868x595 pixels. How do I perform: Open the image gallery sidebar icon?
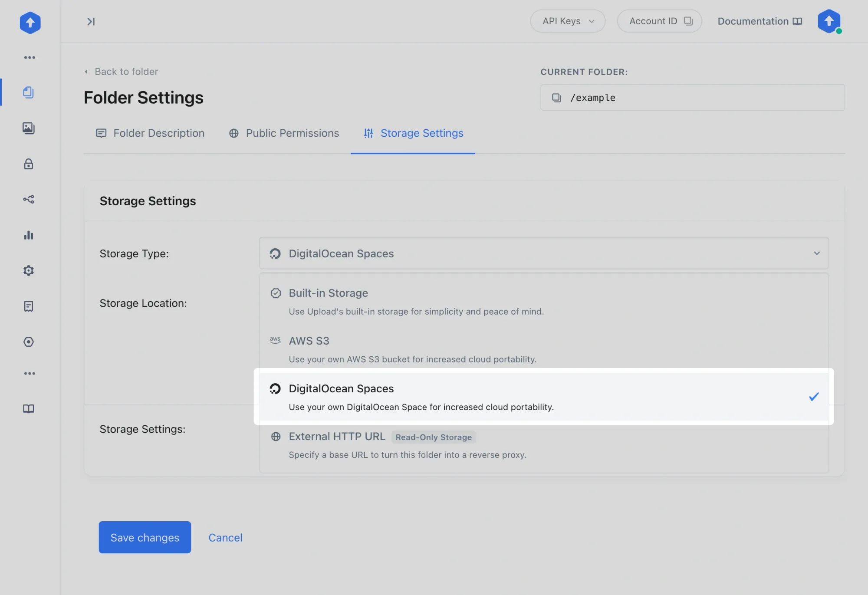29,128
